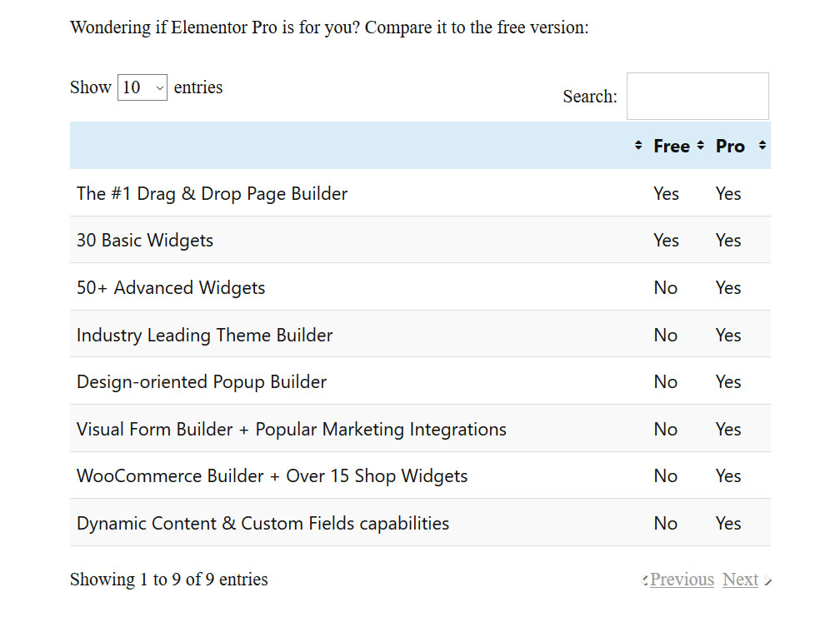Select the "30 Basic Widgets" row text

(145, 241)
